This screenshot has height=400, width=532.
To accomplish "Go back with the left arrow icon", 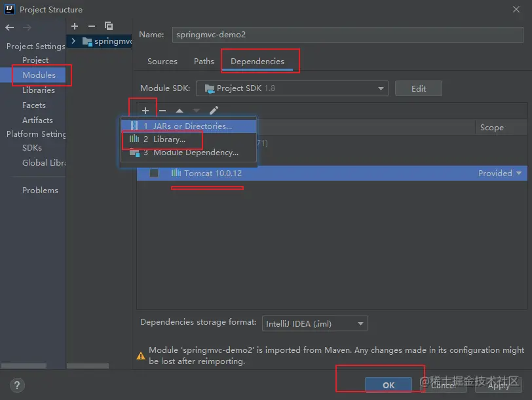I will click(10, 27).
